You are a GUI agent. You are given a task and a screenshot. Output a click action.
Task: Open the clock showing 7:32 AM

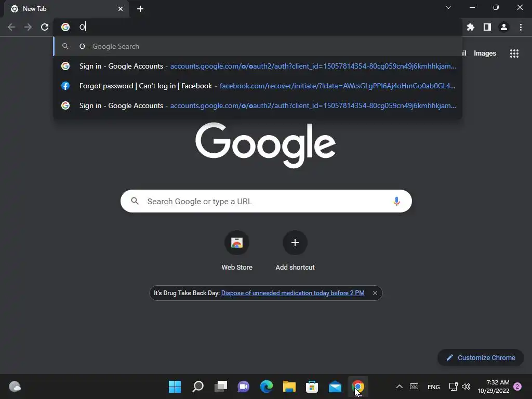point(494,387)
